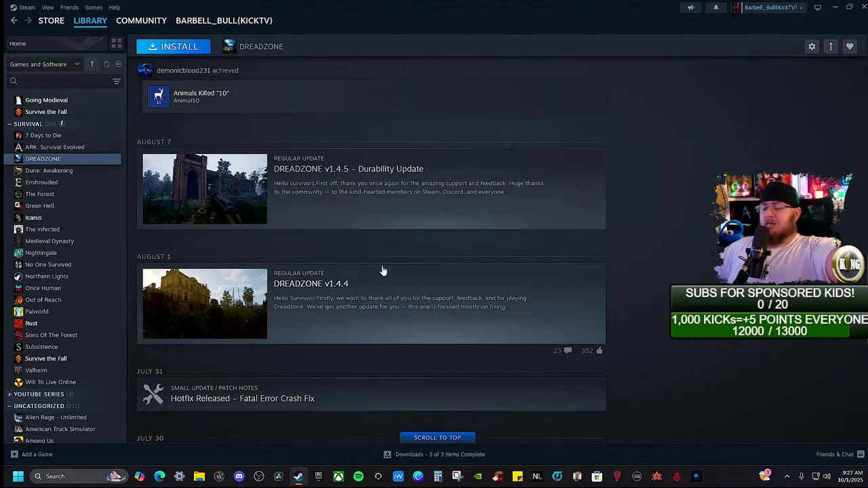Open DREADZONE v1.4.5 Durability Update thumbnail
Screen dimensions: 868x488
pos(205,189)
